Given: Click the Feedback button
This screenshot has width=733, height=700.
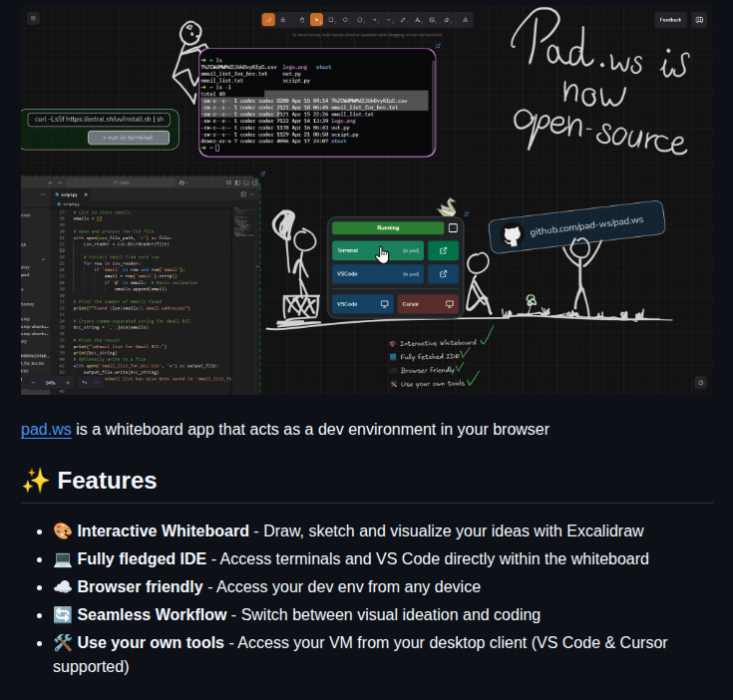Looking at the screenshot, I should click(x=670, y=20).
